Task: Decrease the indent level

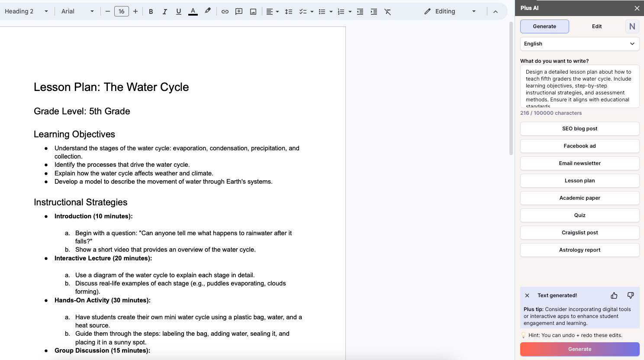Action: [x=360, y=12]
